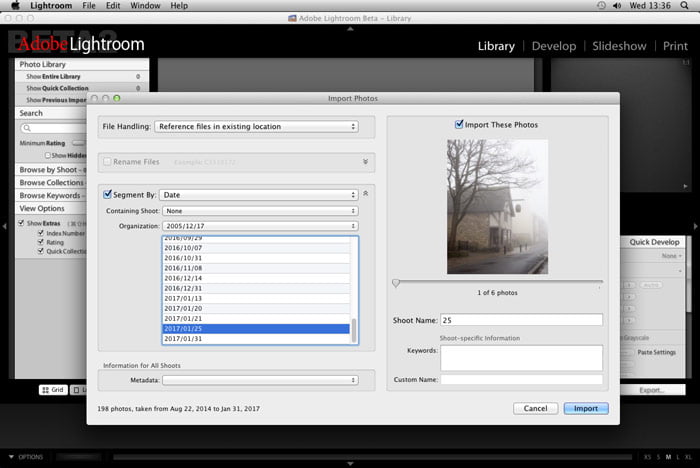
Task: Click the Custom Name field
Action: pyautogui.click(x=521, y=380)
